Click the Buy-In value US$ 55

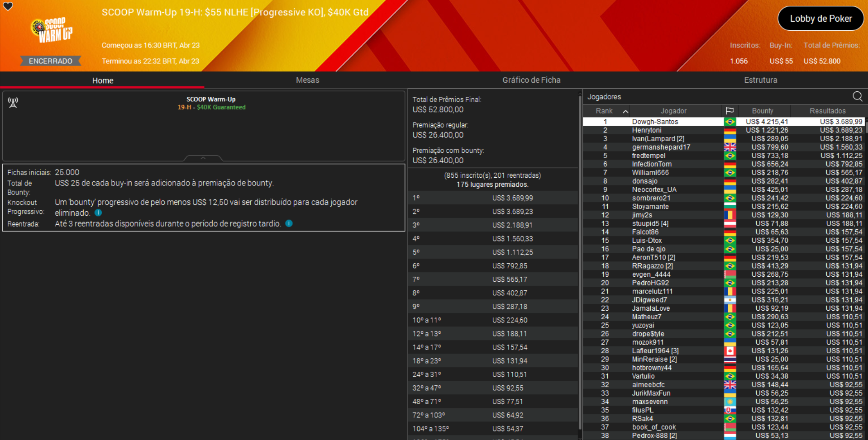pos(781,61)
